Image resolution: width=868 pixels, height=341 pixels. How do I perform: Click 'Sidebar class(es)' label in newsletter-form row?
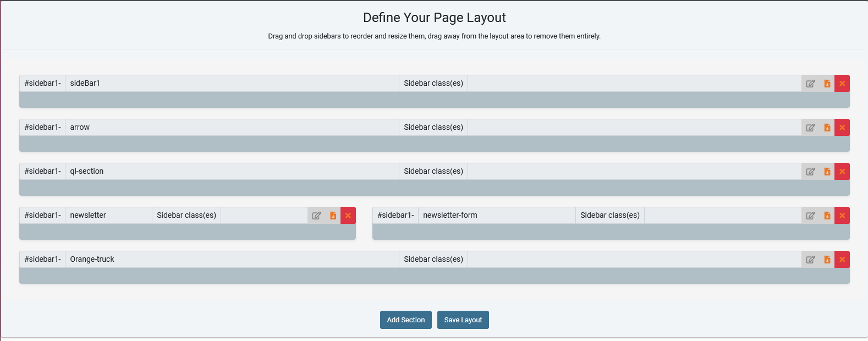point(610,216)
